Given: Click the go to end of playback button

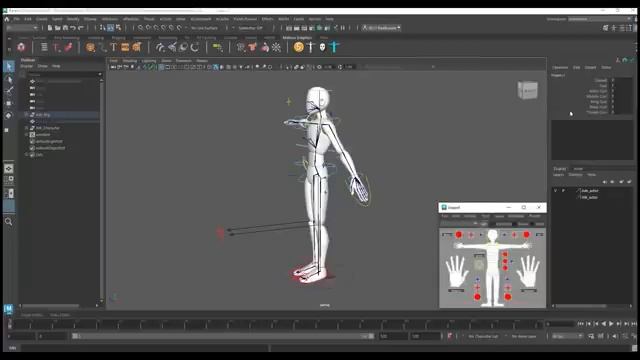Looking at the screenshot, I should tap(634, 324).
